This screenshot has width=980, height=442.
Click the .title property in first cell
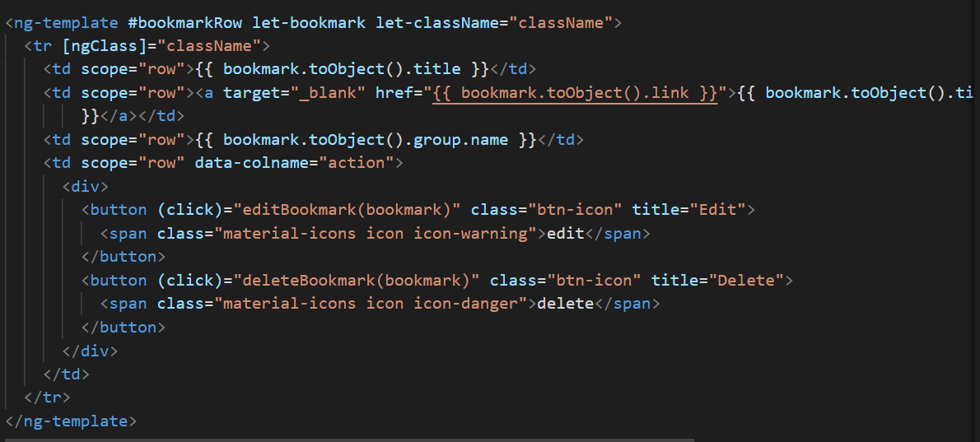click(437, 68)
